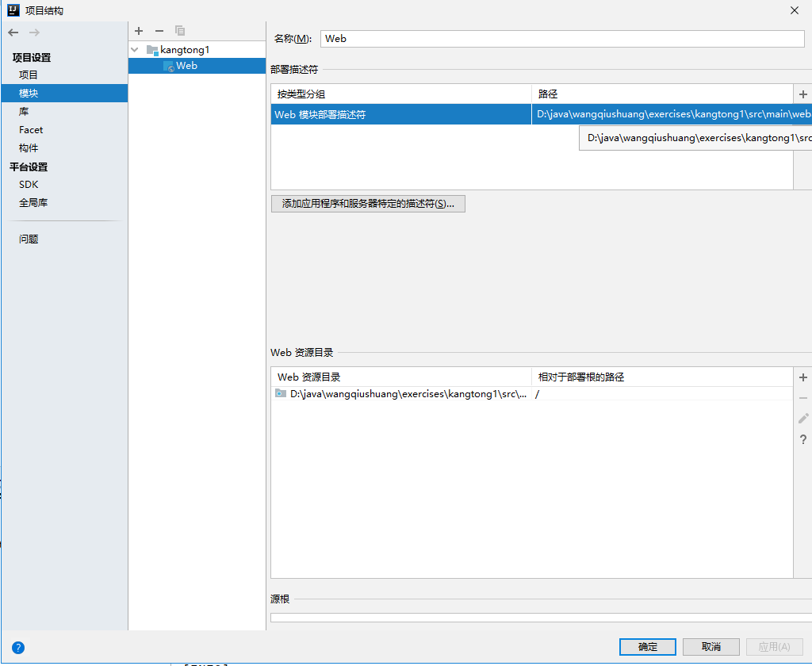This screenshot has height=666, width=812.
Task: Click the 确定 button
Action: 647,647
